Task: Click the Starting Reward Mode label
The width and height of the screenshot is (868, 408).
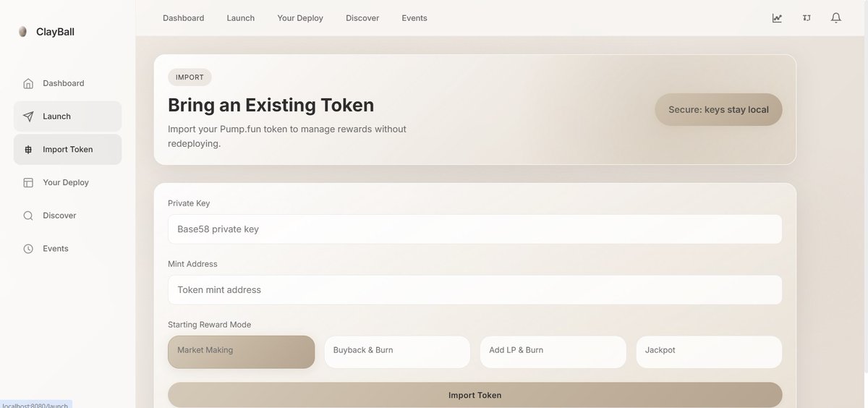Action: 210,325
